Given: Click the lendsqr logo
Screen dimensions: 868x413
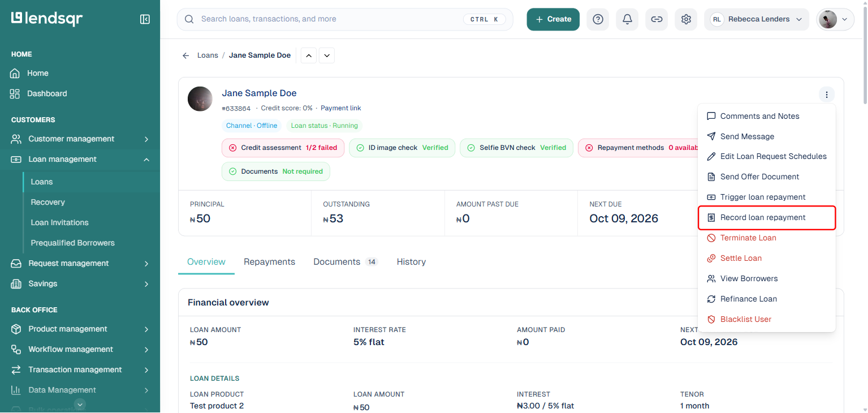Looking at the screenshot, I should [47, 19].
